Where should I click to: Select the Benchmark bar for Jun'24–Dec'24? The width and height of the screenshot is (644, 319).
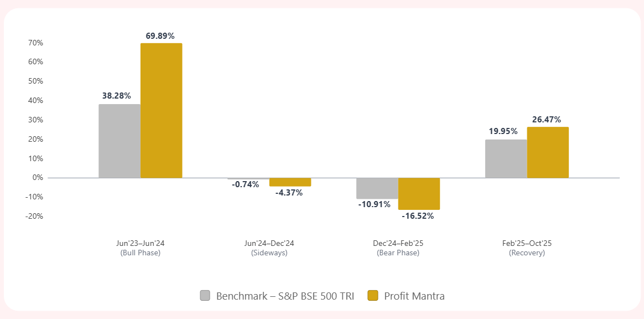[x=248, y=178]
